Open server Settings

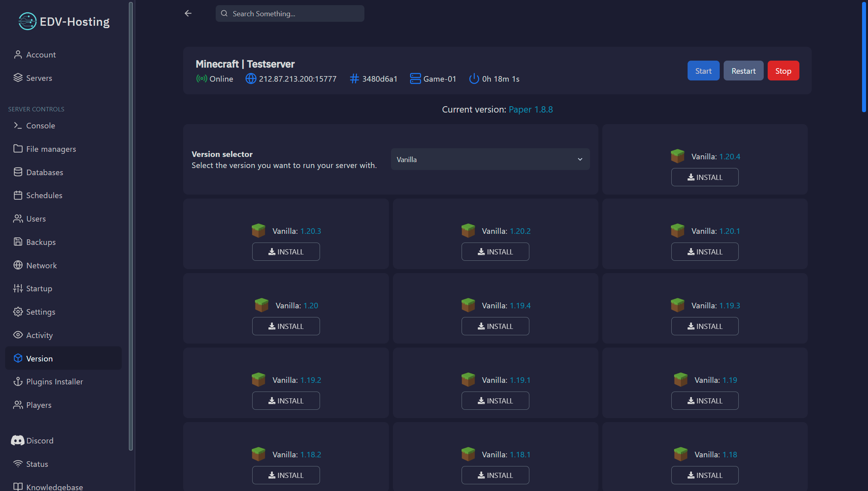pos(63,312)
